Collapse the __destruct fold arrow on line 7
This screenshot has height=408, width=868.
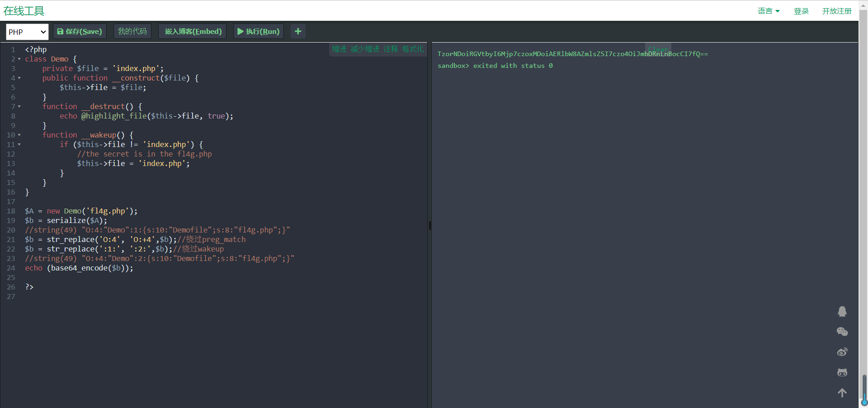tap(19, 107)
